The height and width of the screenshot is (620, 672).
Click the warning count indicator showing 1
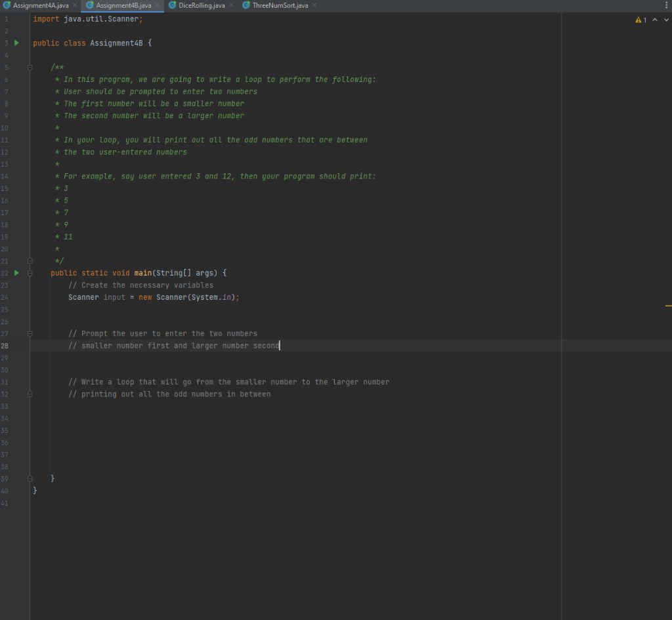pos(640,20)
